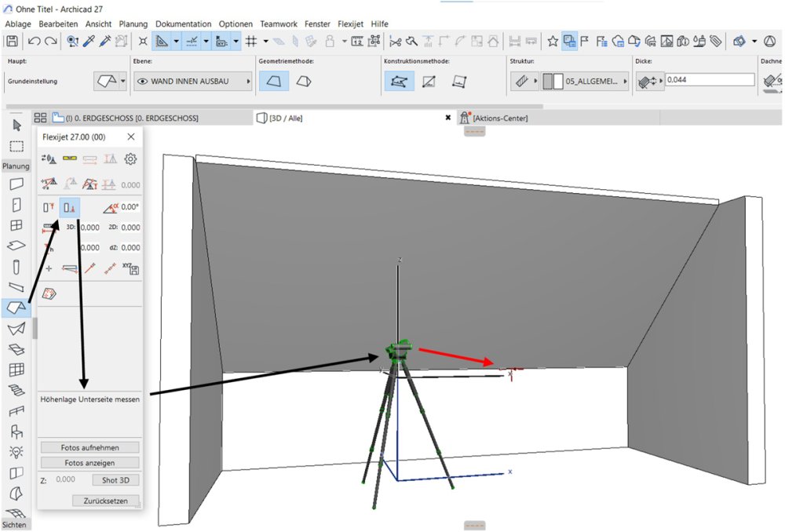Click the XYZ save coordinates icon

coord(130,269)
